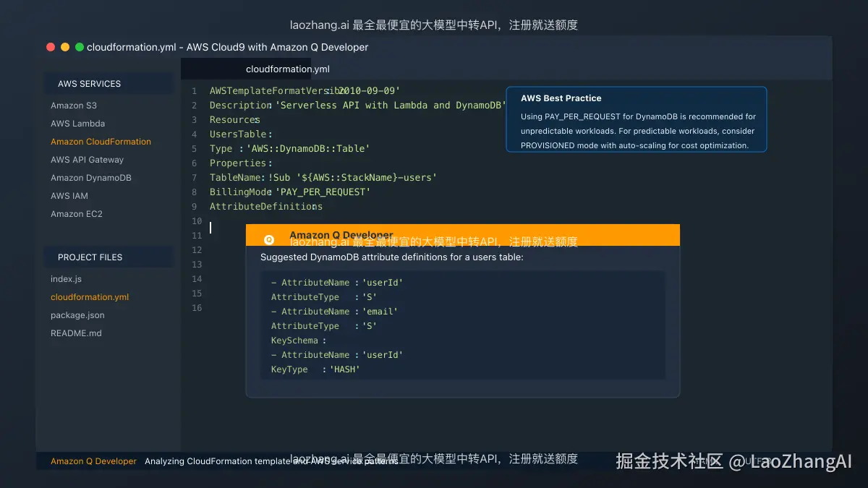The height and width of the screenshot is (488, 868).
Task: Open AWS IAM in the sidebar
Action: click(x=69, y=196)
